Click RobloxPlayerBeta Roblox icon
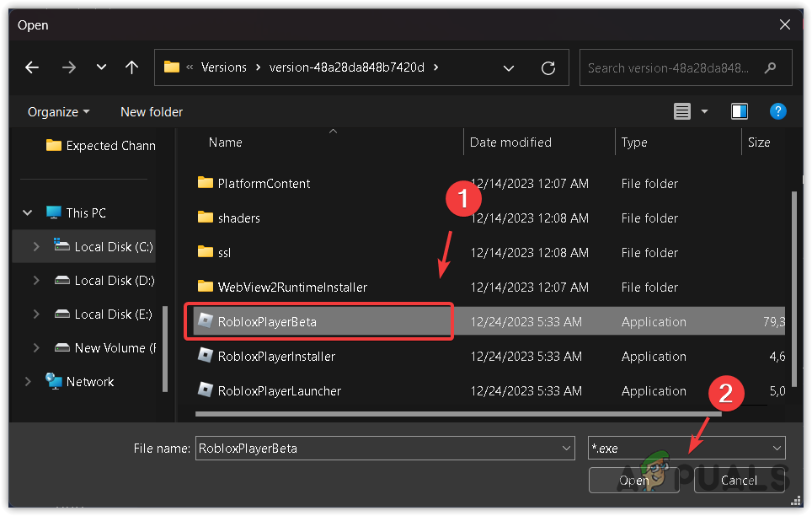The image size is (812, 516). click(205, 321)
